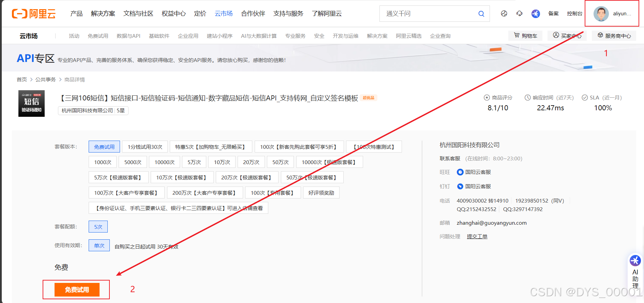644x303 pixels.
Task: Open the 解决方案 top menu
Action: pyautogui.click(x=103, y=14)
